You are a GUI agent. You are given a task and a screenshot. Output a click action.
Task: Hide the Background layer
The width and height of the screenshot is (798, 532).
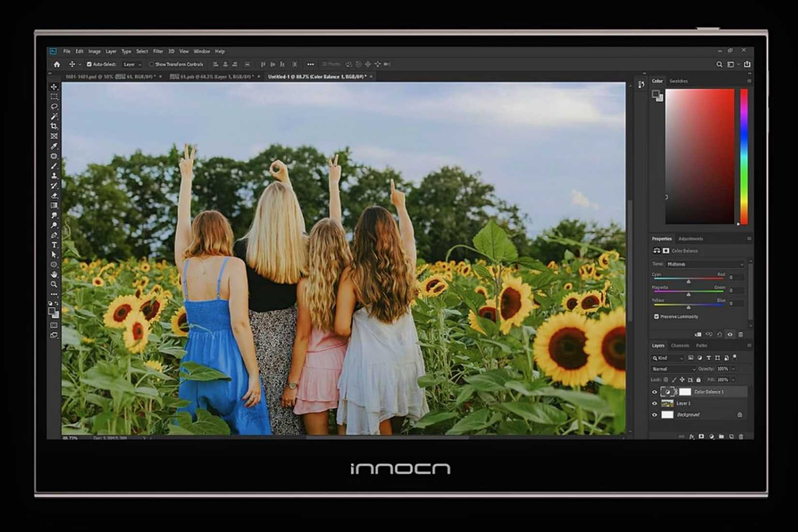pyautogui.click(x=654, y=415)
